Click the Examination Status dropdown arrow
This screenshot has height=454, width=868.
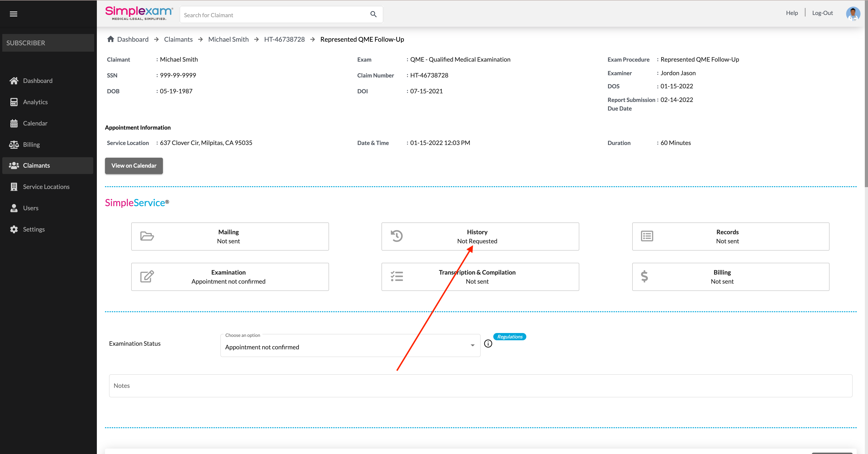(x=472, y=345)
